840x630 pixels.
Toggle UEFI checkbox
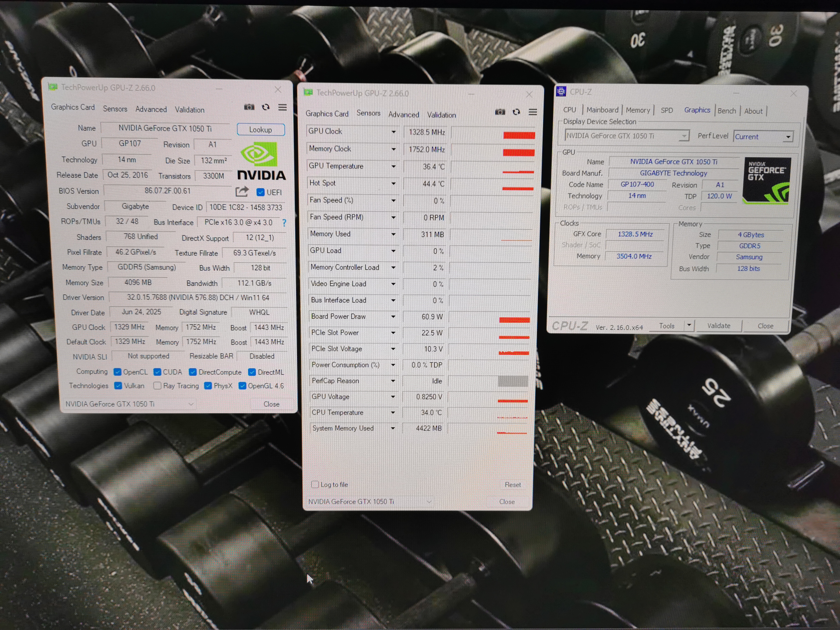click(260, 192)
